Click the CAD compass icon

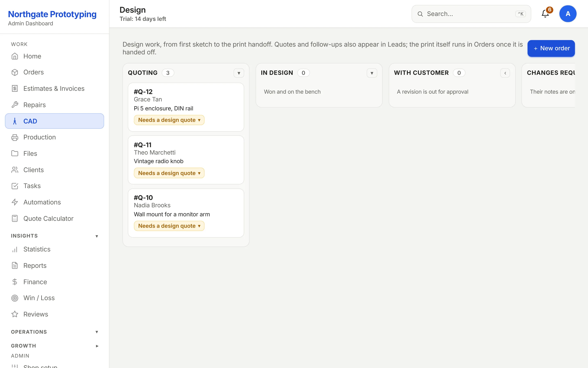[x=15, y=121]
